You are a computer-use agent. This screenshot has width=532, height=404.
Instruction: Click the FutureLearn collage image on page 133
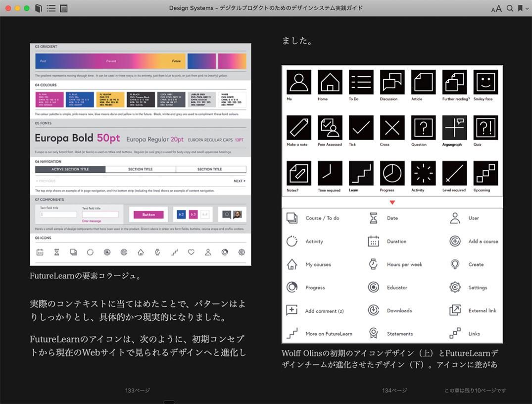pos(141,154)
